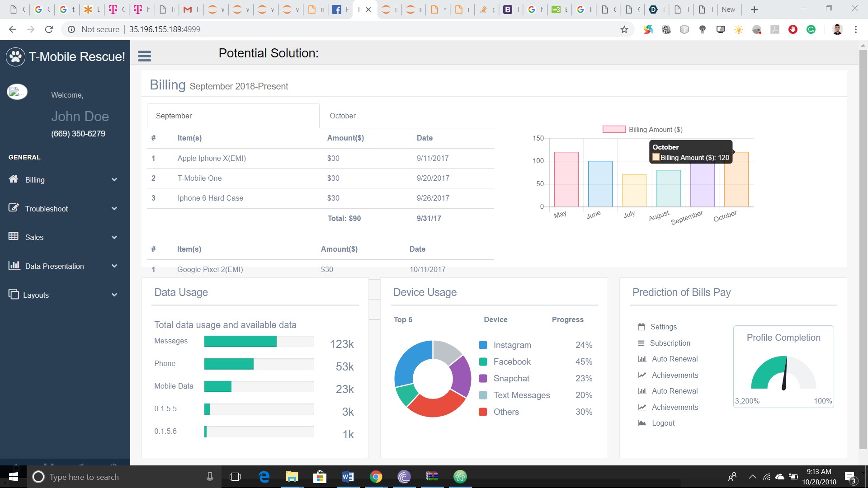This screenshot has height=488, width=868.
Task: Click the Billing home icon in sidebar
Action: pyautogui.click(x=14, y=179)
